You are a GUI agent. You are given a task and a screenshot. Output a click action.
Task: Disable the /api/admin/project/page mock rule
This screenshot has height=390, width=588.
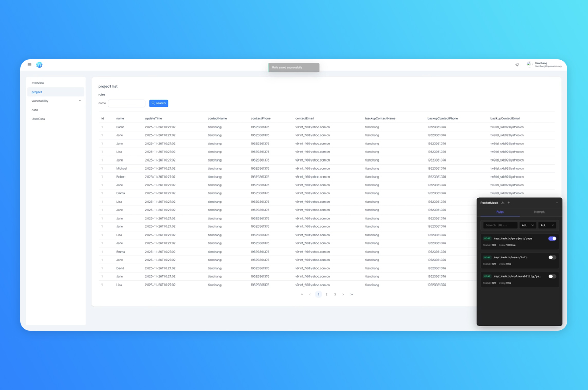(x=552, y=239)
